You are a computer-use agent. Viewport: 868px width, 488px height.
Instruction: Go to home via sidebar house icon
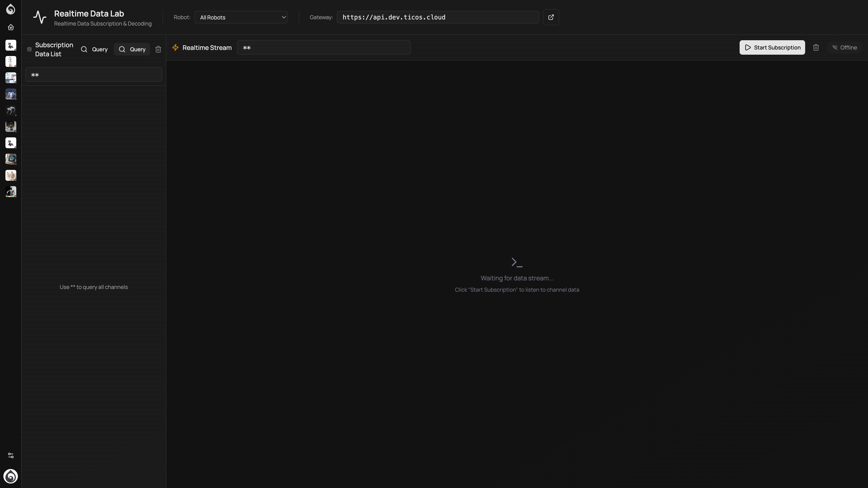[x=11, y=27]
